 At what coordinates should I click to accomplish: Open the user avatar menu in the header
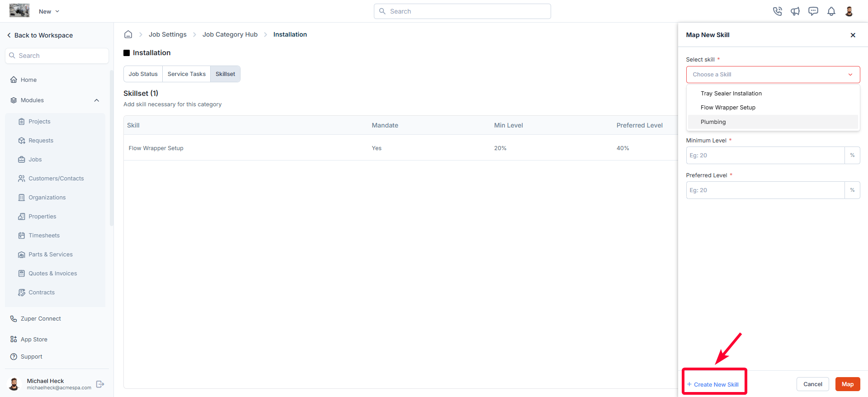tap(849, 11)
